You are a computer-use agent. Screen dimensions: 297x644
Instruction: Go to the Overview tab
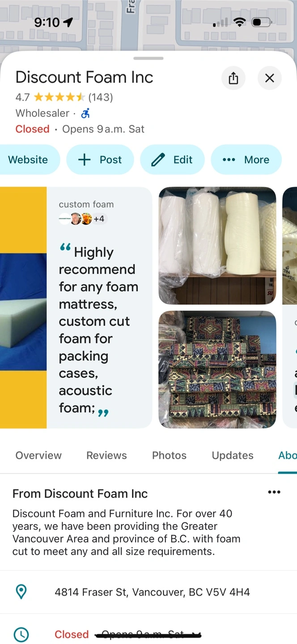(x=38, y=455)
